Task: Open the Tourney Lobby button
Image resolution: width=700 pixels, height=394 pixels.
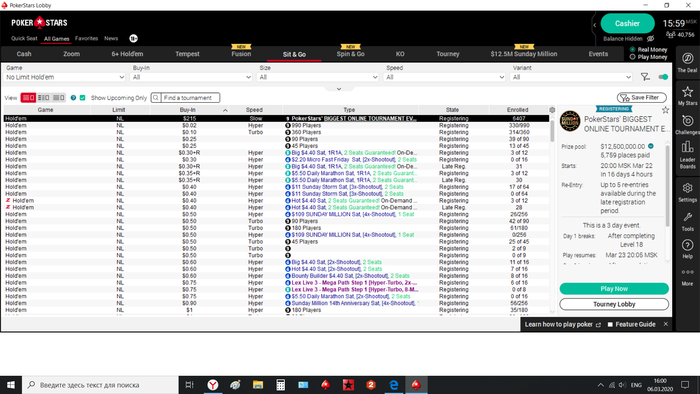Action: coord(614,304)
